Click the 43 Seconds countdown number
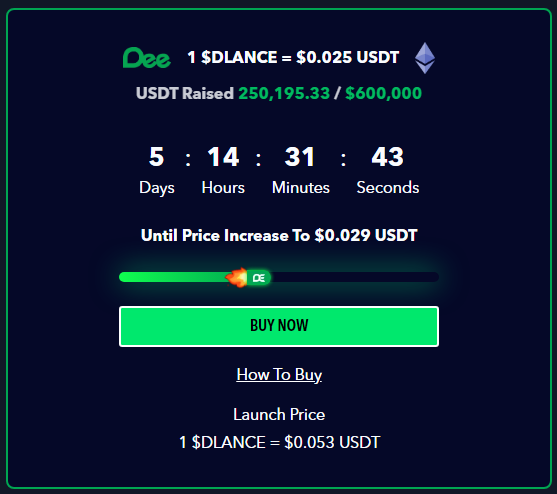This screenshot has width=557, height=494. (388, 157)
